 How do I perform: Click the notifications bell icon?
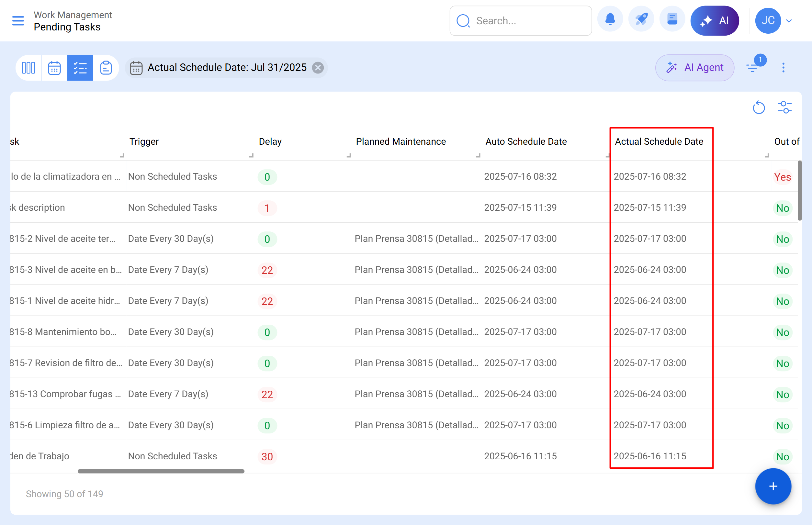coord(610,20)
